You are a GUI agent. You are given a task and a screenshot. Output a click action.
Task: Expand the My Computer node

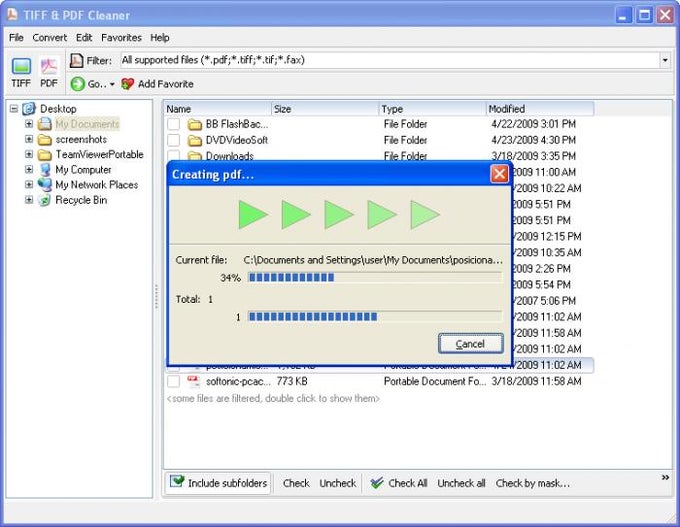click(29, 170)
